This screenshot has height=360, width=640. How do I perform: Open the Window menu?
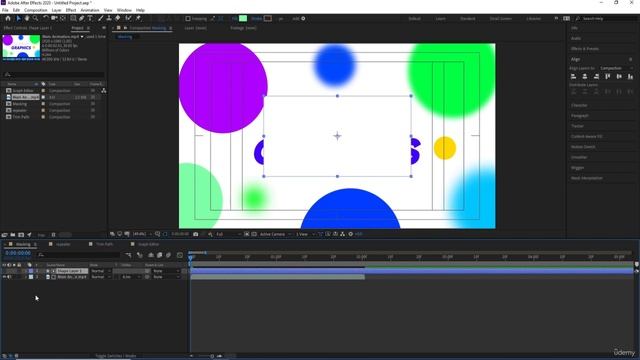(124, 10)
